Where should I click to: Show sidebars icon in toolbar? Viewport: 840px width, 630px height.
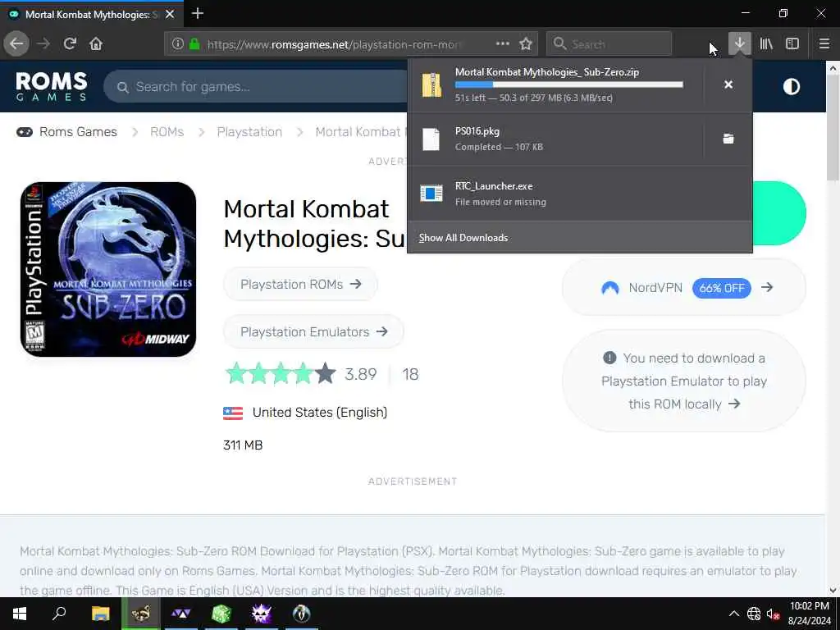[x=792, y=44]
